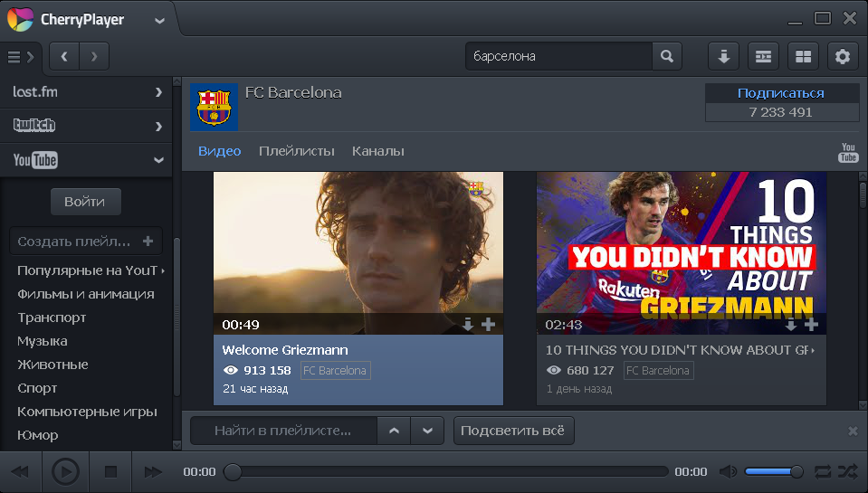Open settings with the gear icon
The image size is (868, 493).
tap(843, 56)
